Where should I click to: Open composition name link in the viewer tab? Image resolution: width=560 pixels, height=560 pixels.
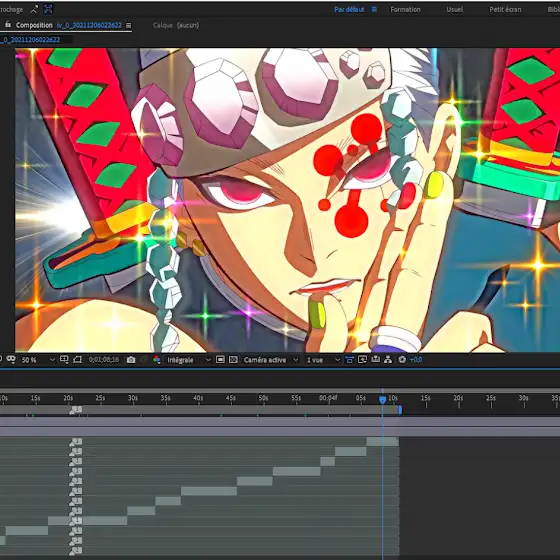pos(89,25)
